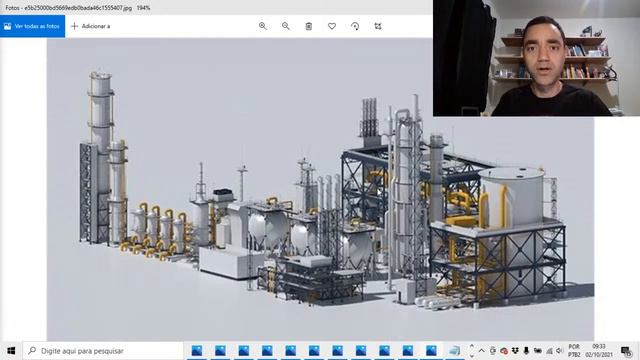640x360 pixels.
Task: Open 'Ver todas as fotos' view
Action: (32, 26)
